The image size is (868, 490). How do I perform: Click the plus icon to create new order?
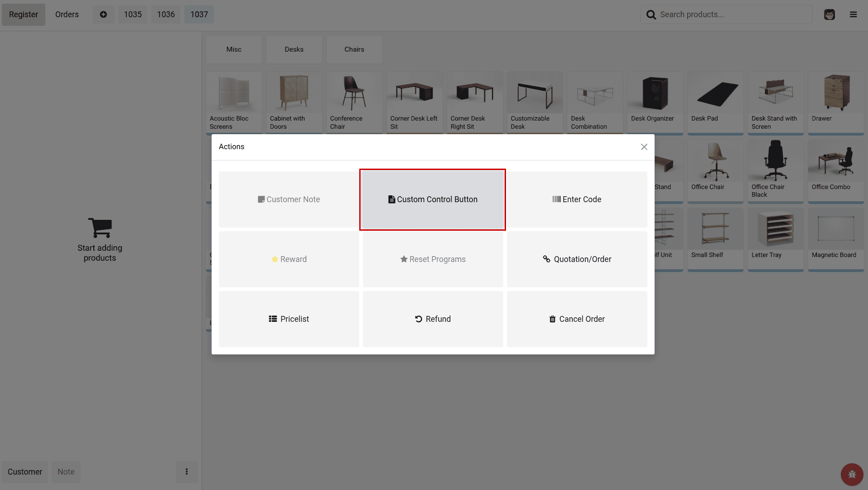[103, 14]
